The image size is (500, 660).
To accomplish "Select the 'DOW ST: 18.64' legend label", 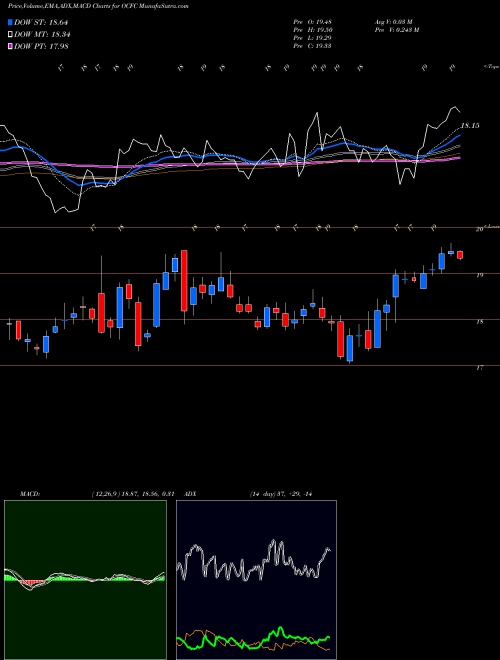I will click(41, 22).
